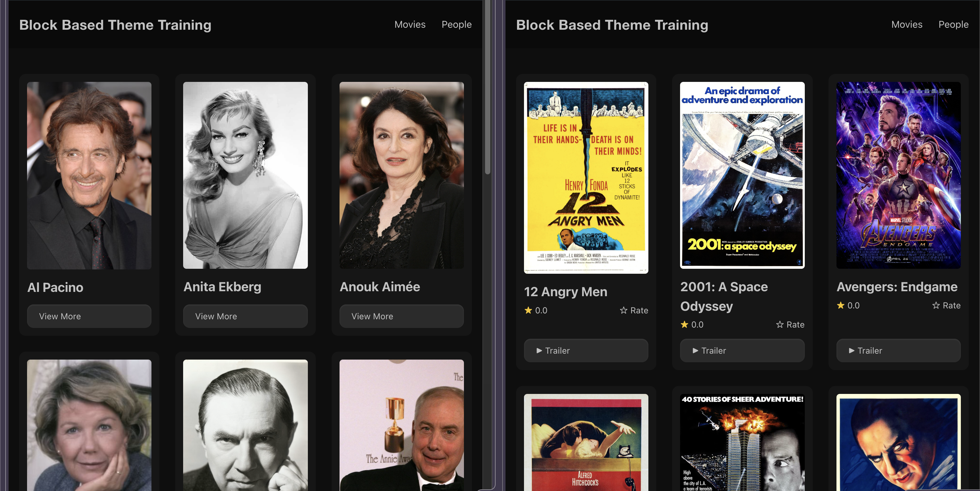Image resolution: width=980 pixels, height=491 pixels.
Task: Open the 12 Angry Men poster
Action: click(585, 177)
